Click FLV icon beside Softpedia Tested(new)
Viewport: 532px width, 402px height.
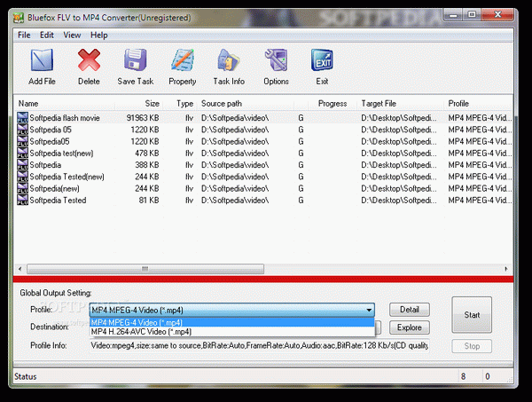click(x=22, y=177)
